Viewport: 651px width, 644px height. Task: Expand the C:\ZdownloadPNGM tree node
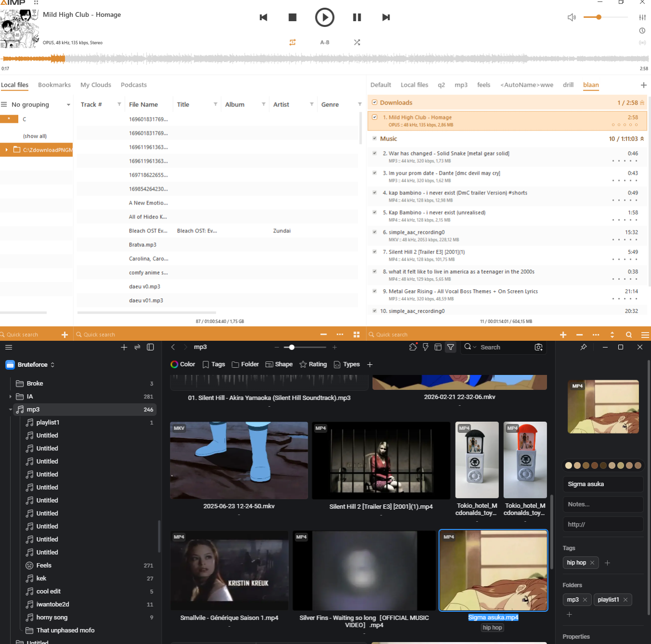(x=6, y=150)
